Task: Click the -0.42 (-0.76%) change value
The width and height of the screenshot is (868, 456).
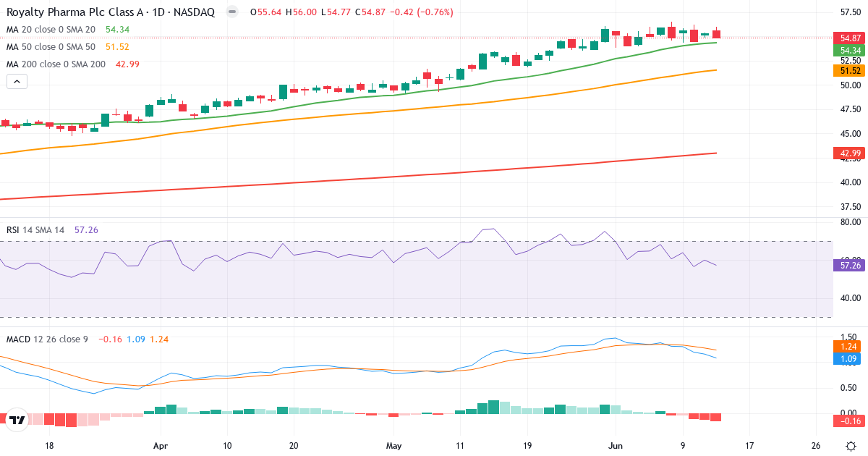Action: coord(422,12)
